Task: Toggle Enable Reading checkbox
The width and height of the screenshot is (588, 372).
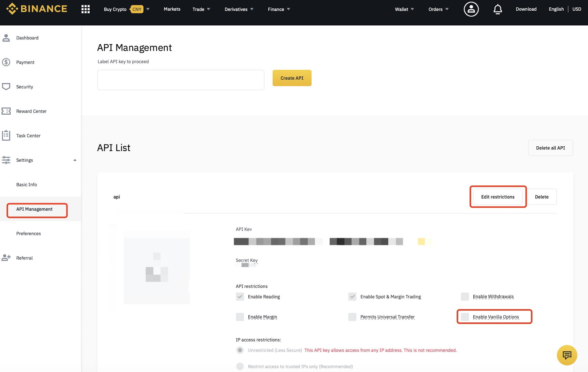Action: [x=240, y=297]
